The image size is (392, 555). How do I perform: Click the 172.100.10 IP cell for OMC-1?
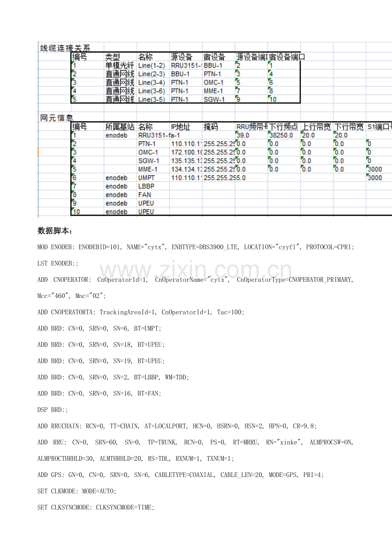tap(186, 152)
